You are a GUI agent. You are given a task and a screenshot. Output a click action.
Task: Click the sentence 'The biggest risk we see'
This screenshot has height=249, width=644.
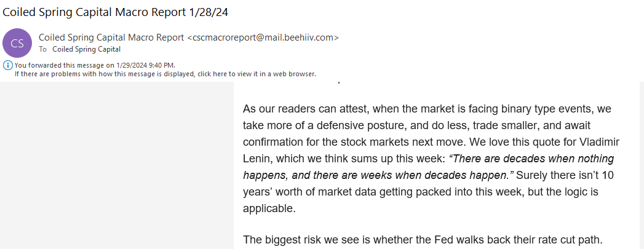pos(423,240)
